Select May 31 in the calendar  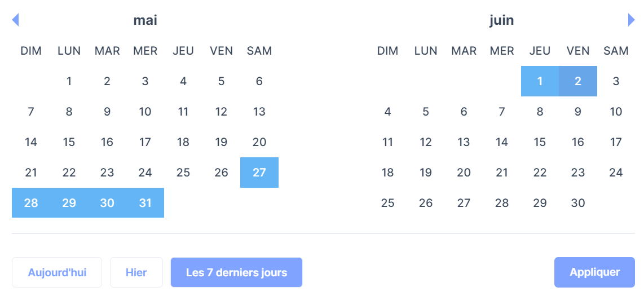point(145,203)
